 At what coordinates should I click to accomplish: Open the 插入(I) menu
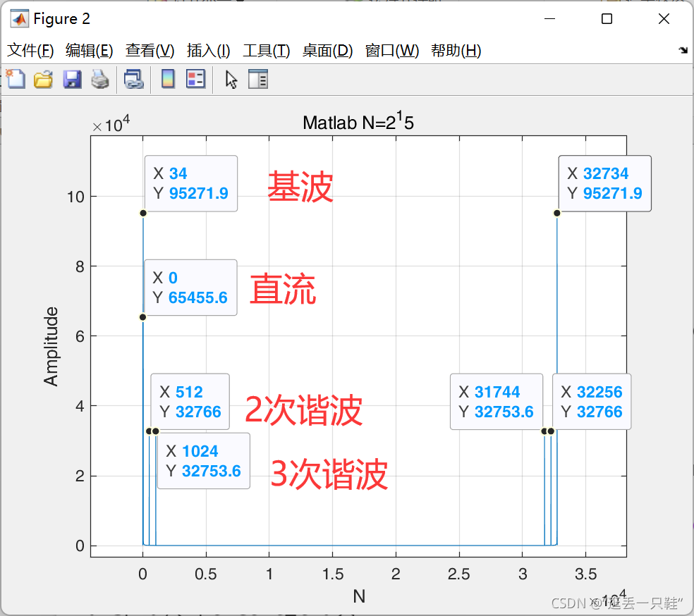[208, 51]
